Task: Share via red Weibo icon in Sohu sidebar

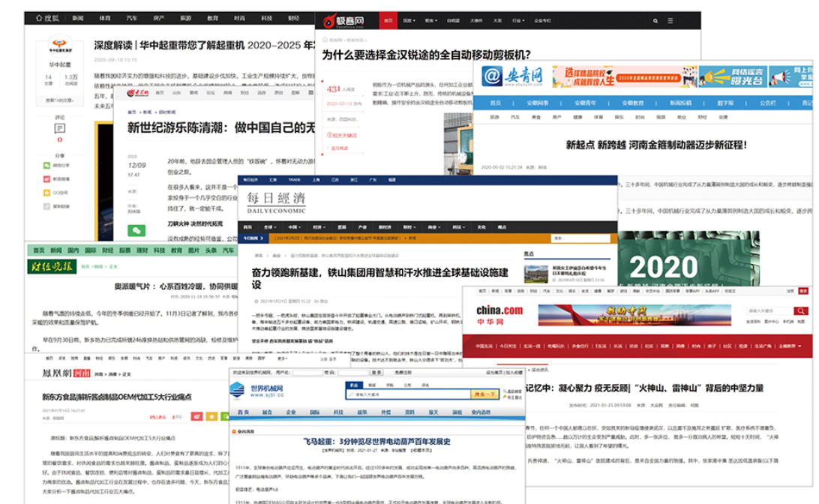Action: [x=47, y=179]
